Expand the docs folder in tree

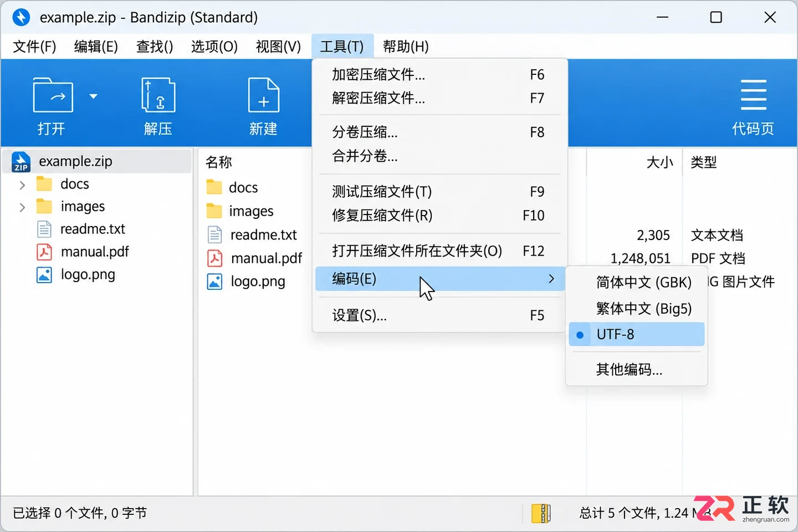coord(22,185)
